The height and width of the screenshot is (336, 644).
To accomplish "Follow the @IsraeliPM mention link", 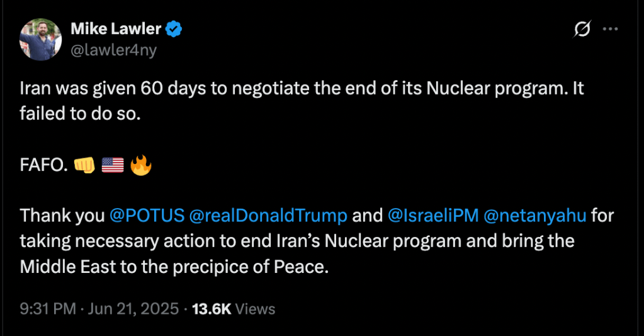I will [x=432, y=216].
